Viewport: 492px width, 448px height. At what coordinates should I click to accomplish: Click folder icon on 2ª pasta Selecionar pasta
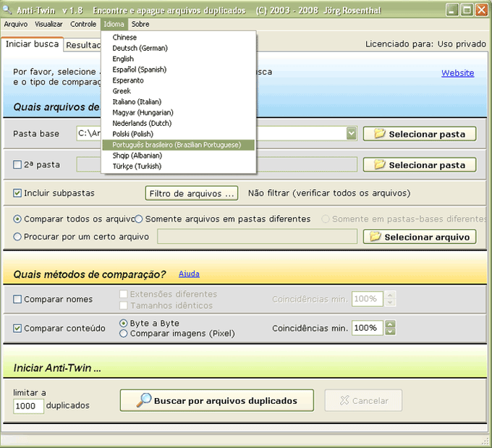[x=379, y=164]
